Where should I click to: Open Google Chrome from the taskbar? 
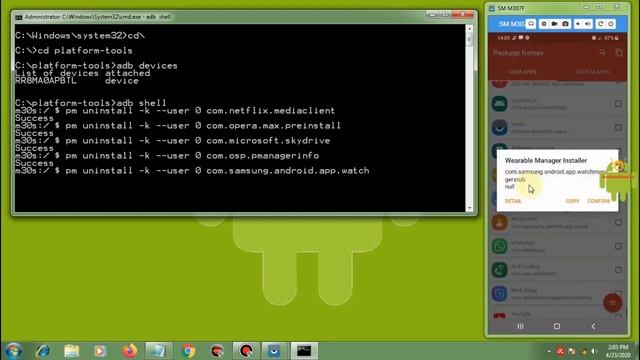coord(188,351)
